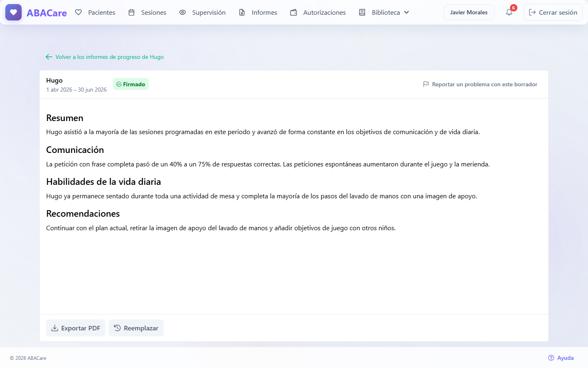
Task: Click the date range 1 abr 2026 – 30 jun 2026
Action: pyautogui.click(x=76, y=90)
